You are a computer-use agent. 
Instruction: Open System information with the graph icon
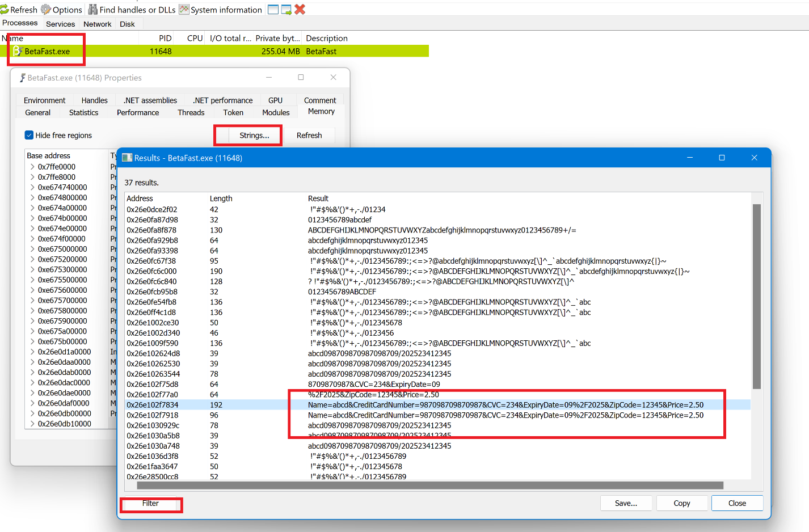[x=183, y=9]
